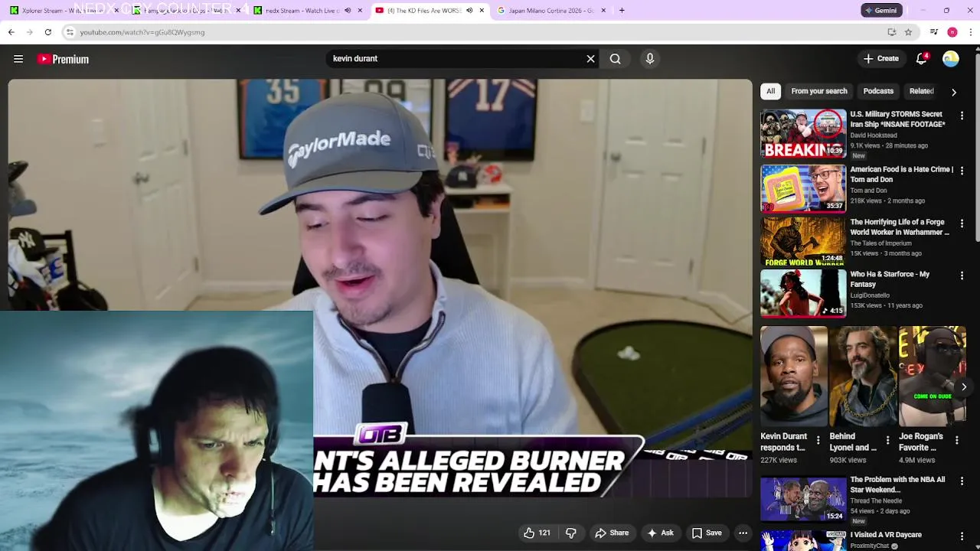Open the account avatar menu
This screenshot has width=980, height=551.
[951, 59]
